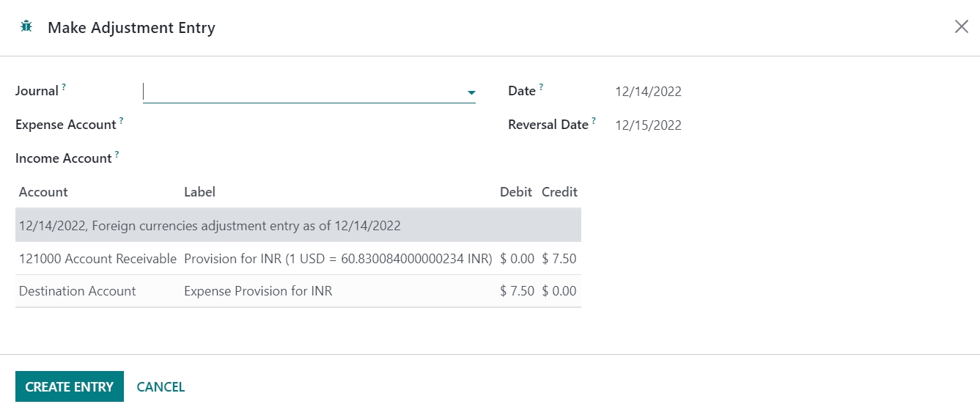This screenshot has height=415, width=980.
Task: Click the Foreign currencies adjustment entry group row
Action: tap(210, 226)
